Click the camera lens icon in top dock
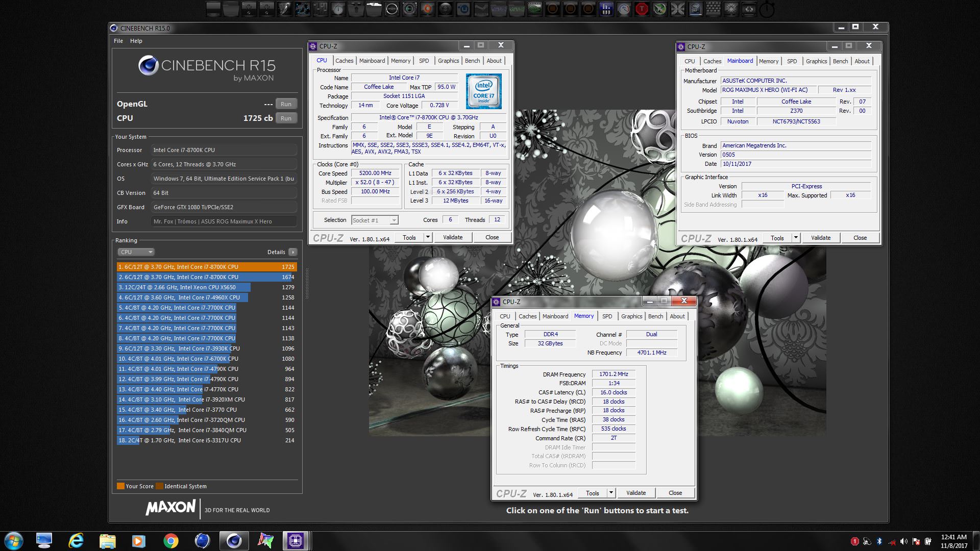The width and height of the screenshot is (980, 551). pyautogui.click(x=409, y=9)
